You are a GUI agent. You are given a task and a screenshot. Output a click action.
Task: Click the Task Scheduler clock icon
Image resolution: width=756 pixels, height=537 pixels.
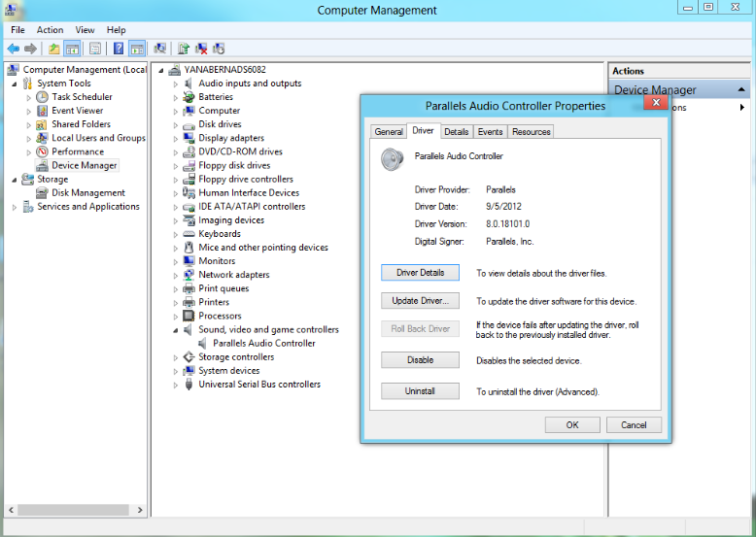click(x=43, y=97)
